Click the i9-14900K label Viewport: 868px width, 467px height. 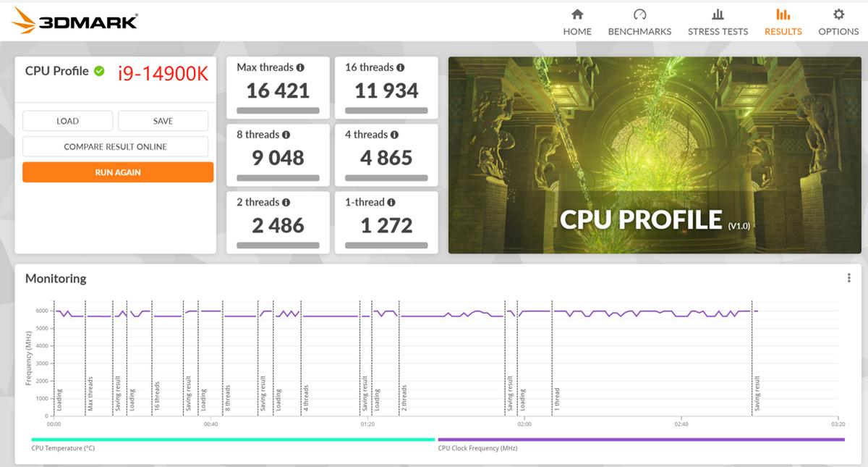click(x=163, y=72)
